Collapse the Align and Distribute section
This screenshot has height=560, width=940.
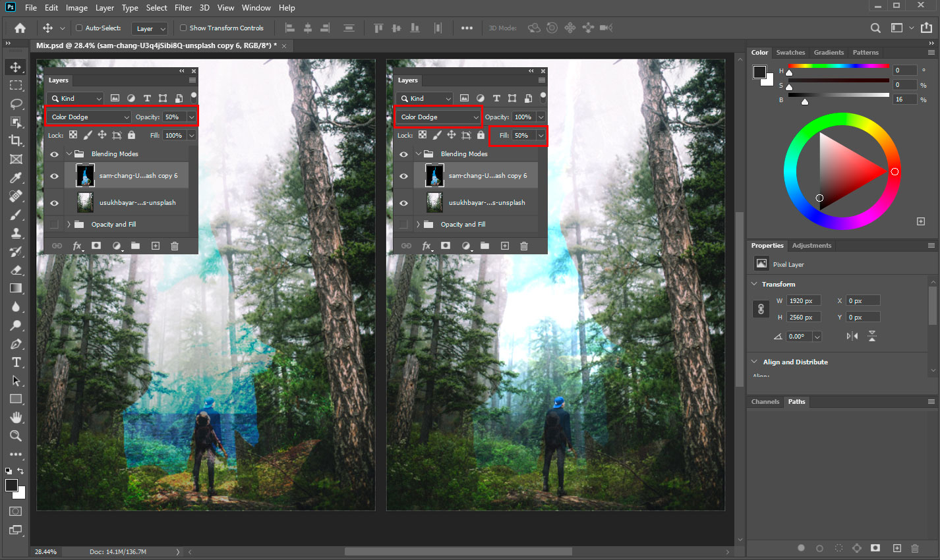click(754, 362)
